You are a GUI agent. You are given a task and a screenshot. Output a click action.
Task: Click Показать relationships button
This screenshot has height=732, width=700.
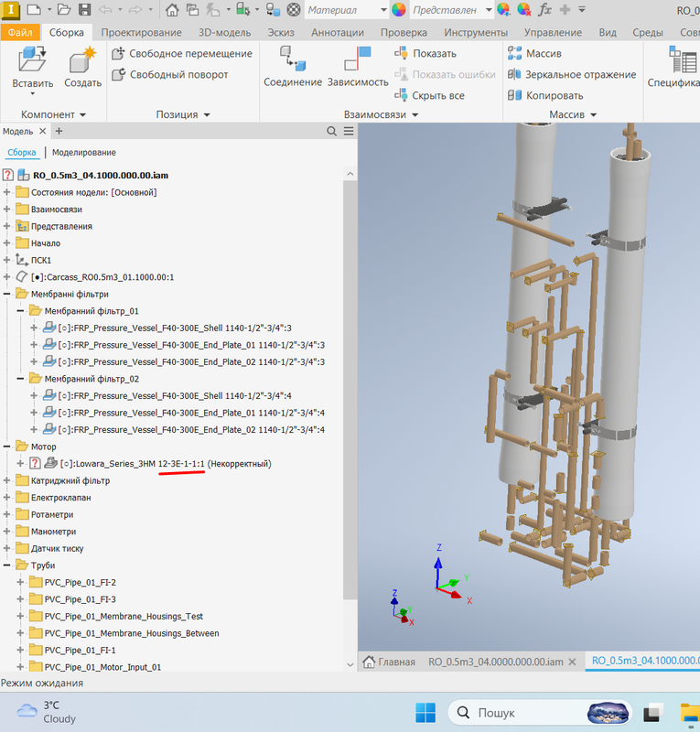[x=425, y=54]
